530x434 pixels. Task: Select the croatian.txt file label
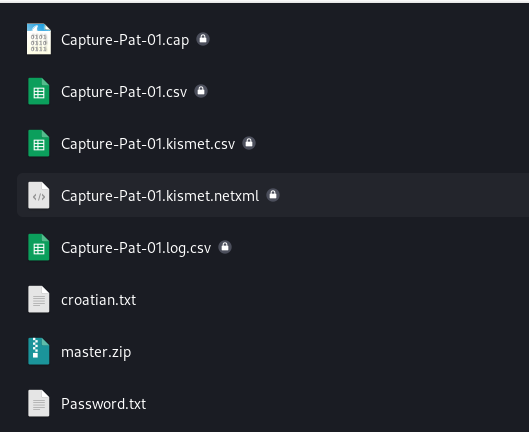point(98,300)
